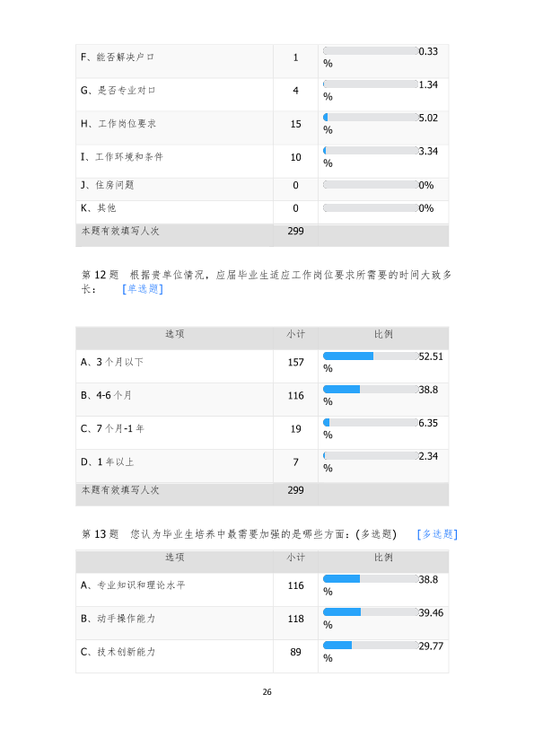This screenshot has height=756, width=534.
Task: Click the count 157 for option A
Action: pyautogui.click(x=295, y=362)
